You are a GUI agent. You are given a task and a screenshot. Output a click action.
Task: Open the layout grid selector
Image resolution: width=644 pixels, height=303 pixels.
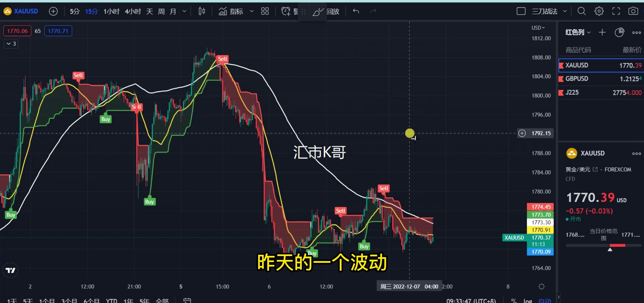pos(265,11)
